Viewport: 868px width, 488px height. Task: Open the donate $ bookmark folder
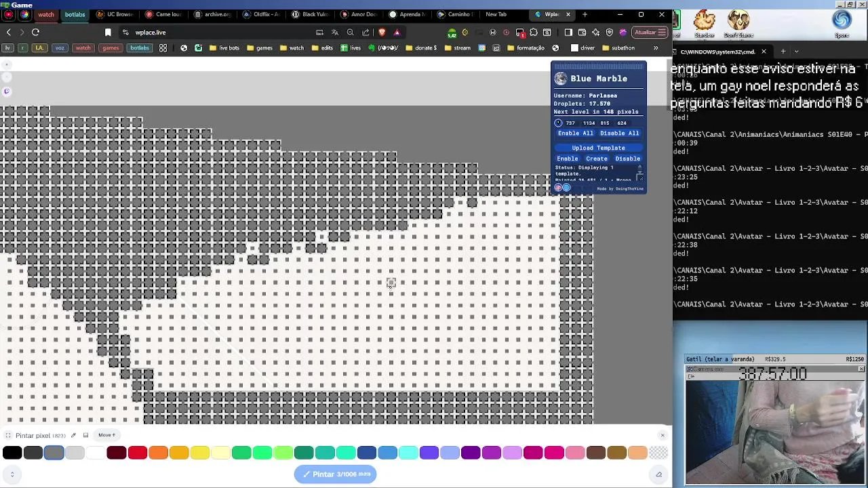pyautogui.click(x=421, y=47)
